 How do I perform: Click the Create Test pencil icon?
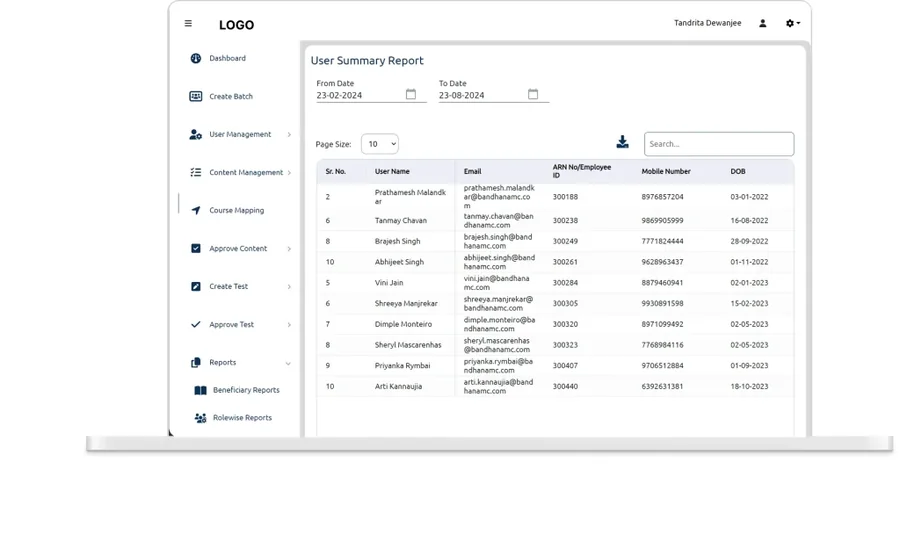pos(196,286)
